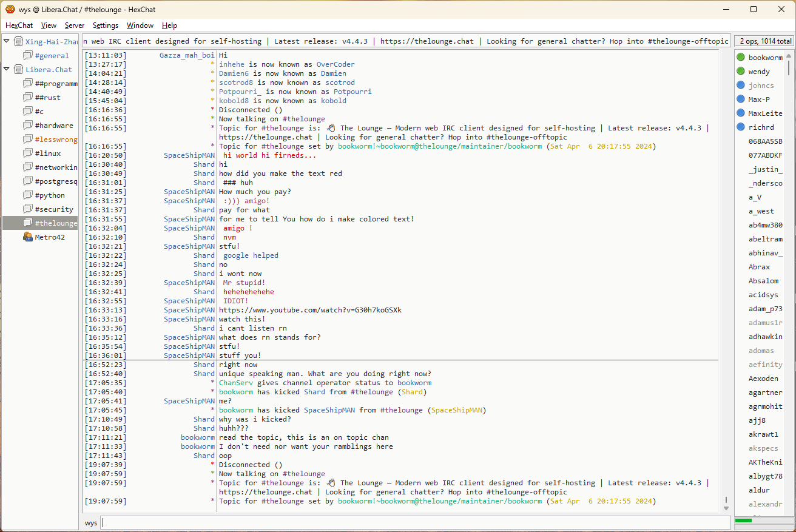Click the Xing-Hai-Zhan server icon
Viewport: 796px width, 532px height.
click(18, 42)
